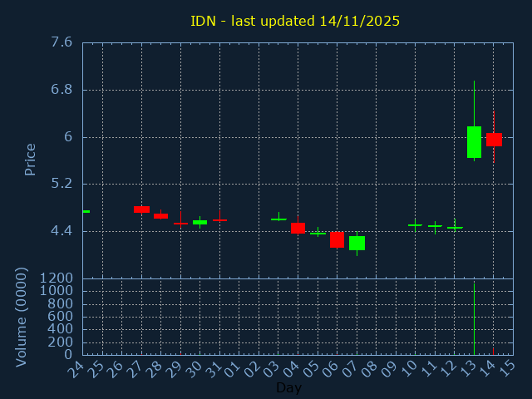532x399 pixels.
Task: Click the chart title IDN last updated
Action: (x=295, y=21)
